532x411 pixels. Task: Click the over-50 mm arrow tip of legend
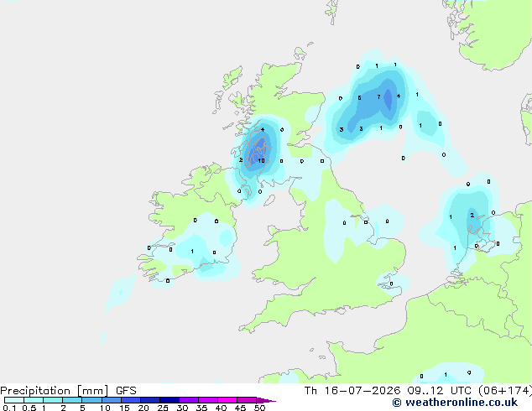pos(266,400)
